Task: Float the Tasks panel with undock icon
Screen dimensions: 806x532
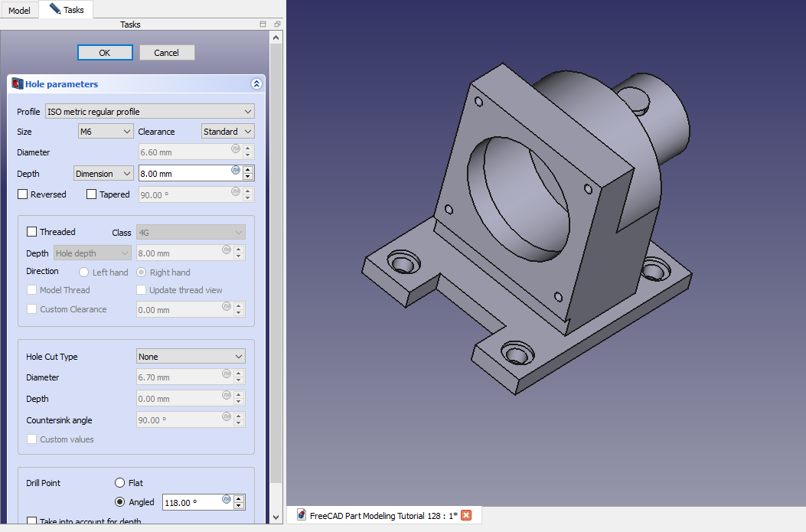Action: (x=277, y=24)
